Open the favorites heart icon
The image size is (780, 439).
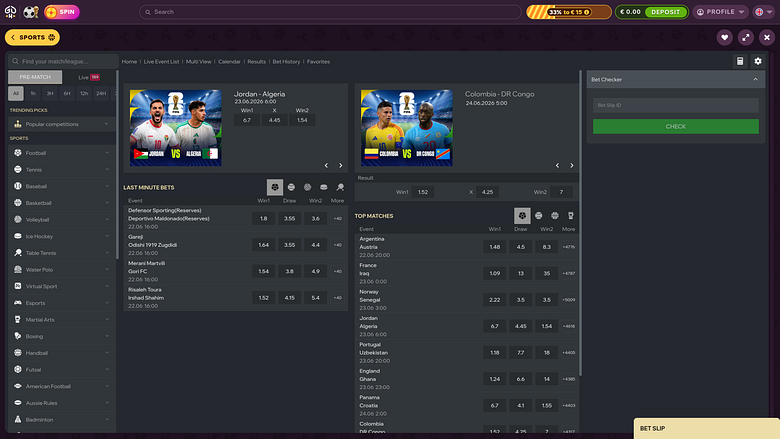coord(724,37)
